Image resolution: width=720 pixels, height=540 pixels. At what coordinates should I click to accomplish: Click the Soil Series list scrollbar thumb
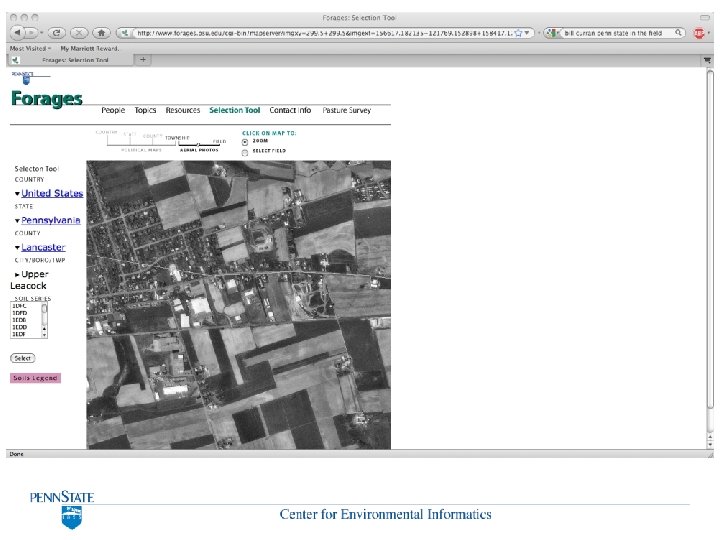pos(44,309)
